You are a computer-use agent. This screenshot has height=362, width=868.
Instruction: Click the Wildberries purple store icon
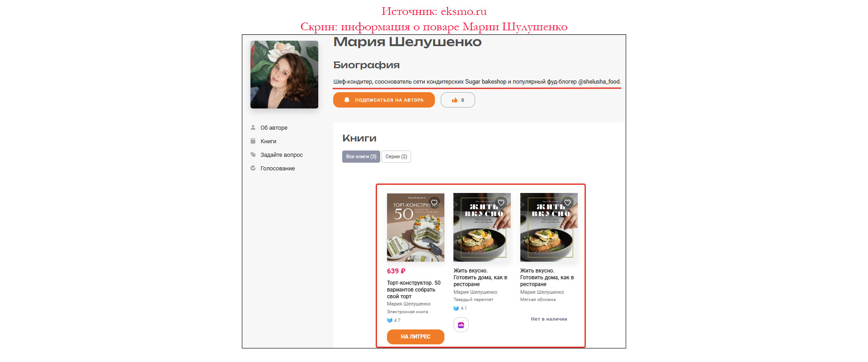[x=461, y=325]
